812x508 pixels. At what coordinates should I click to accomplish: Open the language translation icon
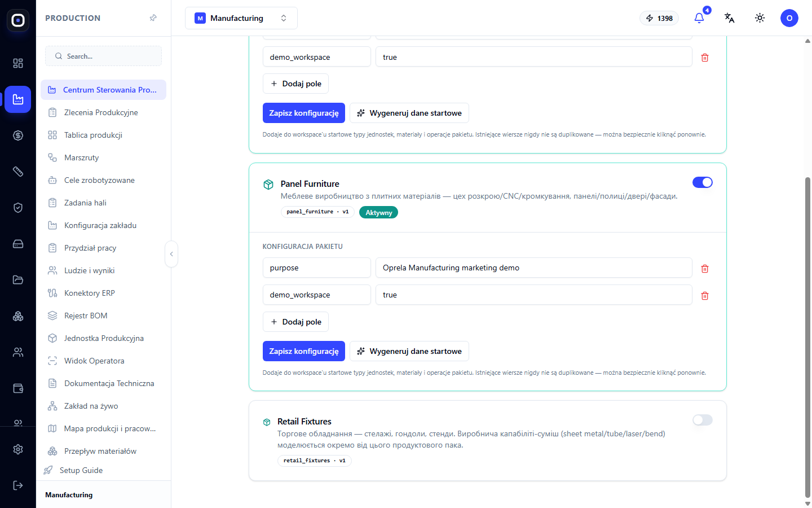pyautogui.click(x=729, y=18)
